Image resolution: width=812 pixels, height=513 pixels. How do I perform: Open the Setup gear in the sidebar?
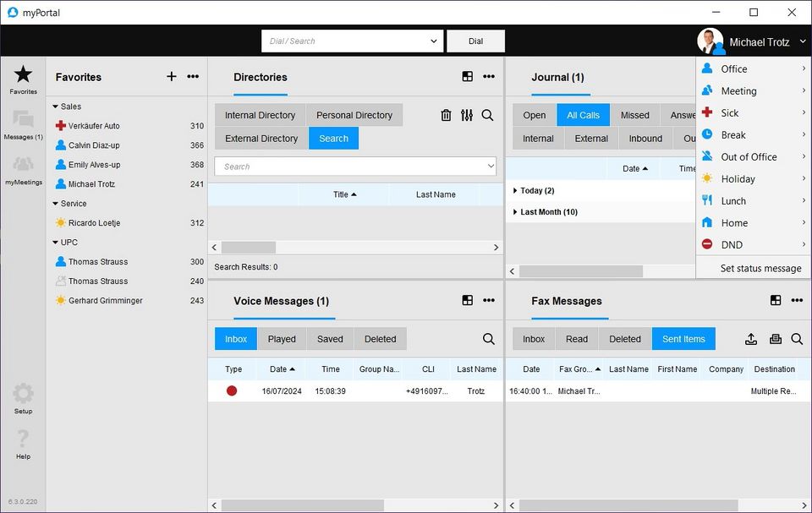point(23,396)
